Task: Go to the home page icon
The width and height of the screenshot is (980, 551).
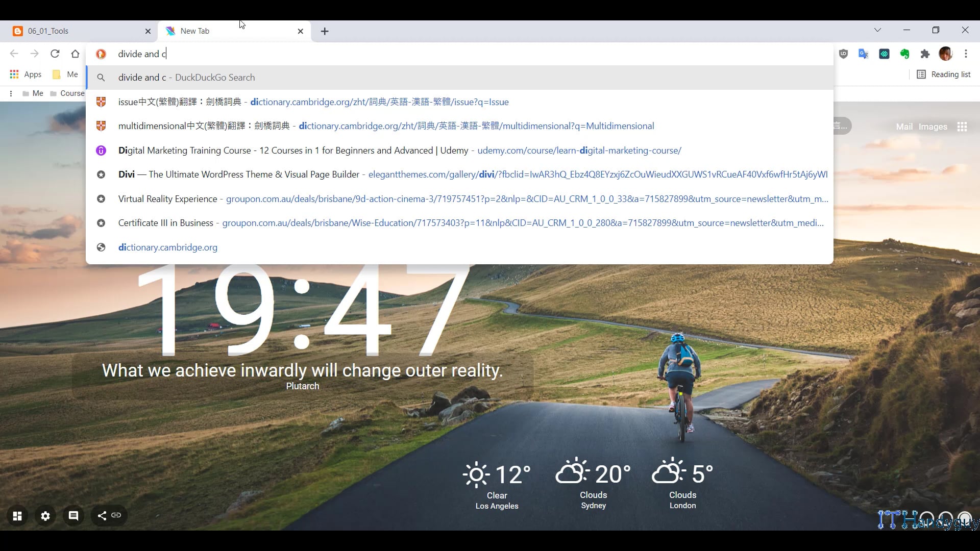Action: 75,54
